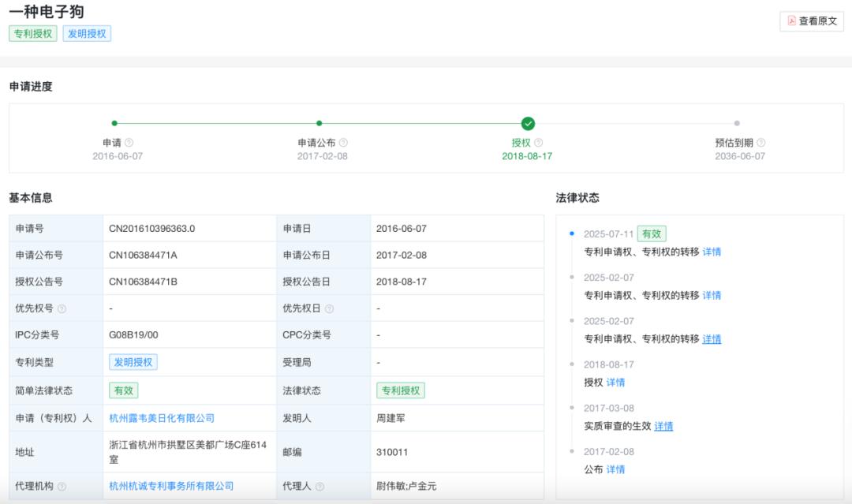This screenshot has width=852, height=504.
Task: Click question mark icon beside 优先权日
Action: click(329, 309)
